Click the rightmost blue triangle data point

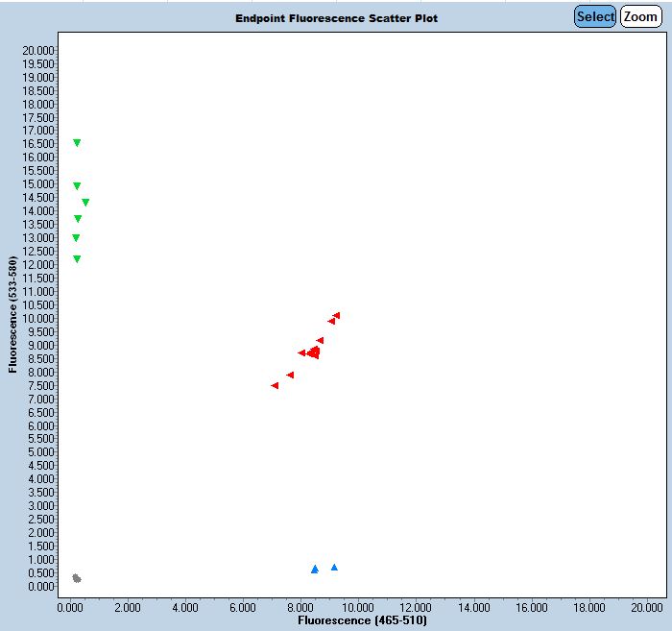tap(334, 568)
